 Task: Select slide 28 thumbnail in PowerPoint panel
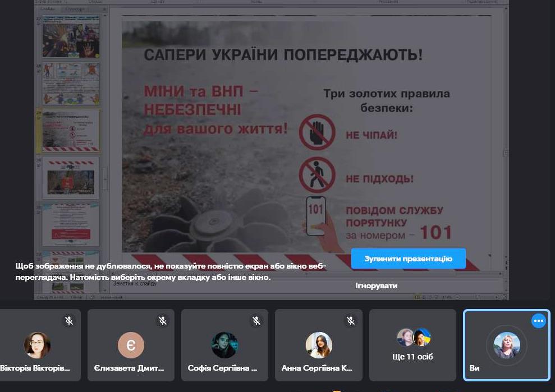tap(71, 84)
